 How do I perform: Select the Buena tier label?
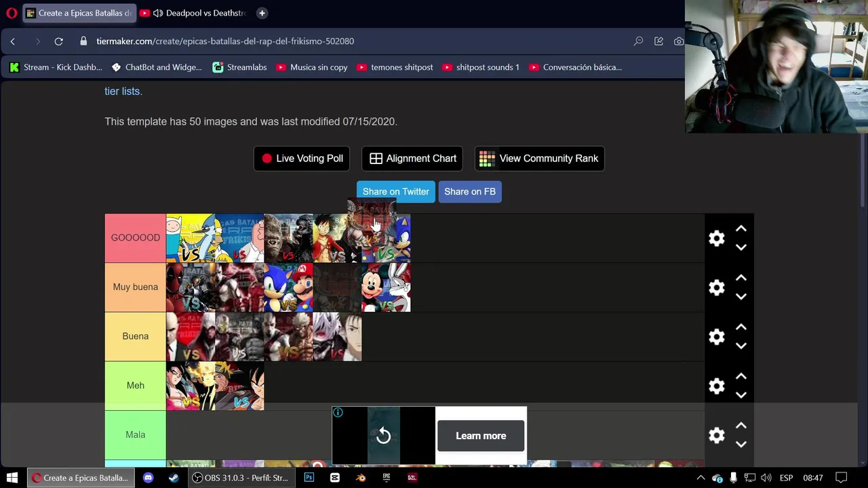pyautogui.click(x=135, y=336)
